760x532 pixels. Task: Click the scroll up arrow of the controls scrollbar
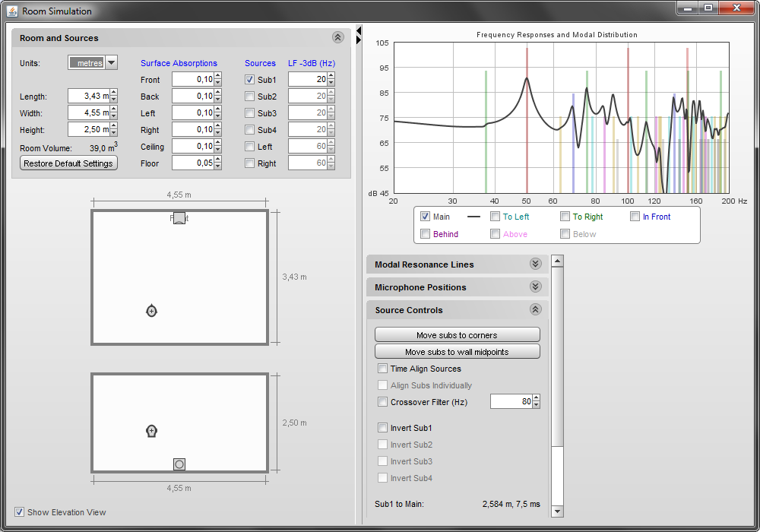tap(557, 261)
